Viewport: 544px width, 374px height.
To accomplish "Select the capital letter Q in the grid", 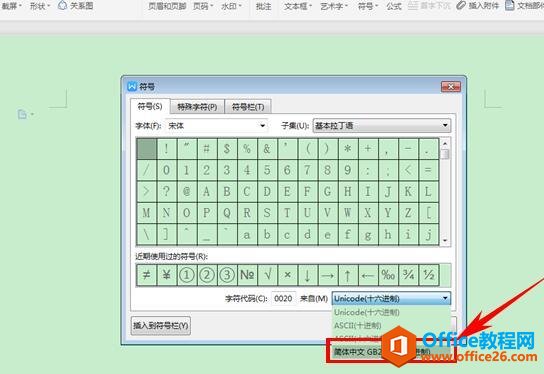I will [x=227, y=213].
